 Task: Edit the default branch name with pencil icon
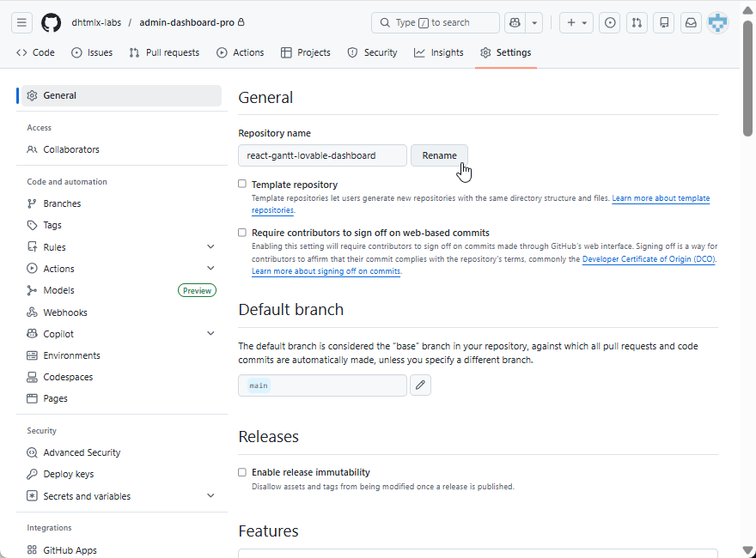(420, 385)
